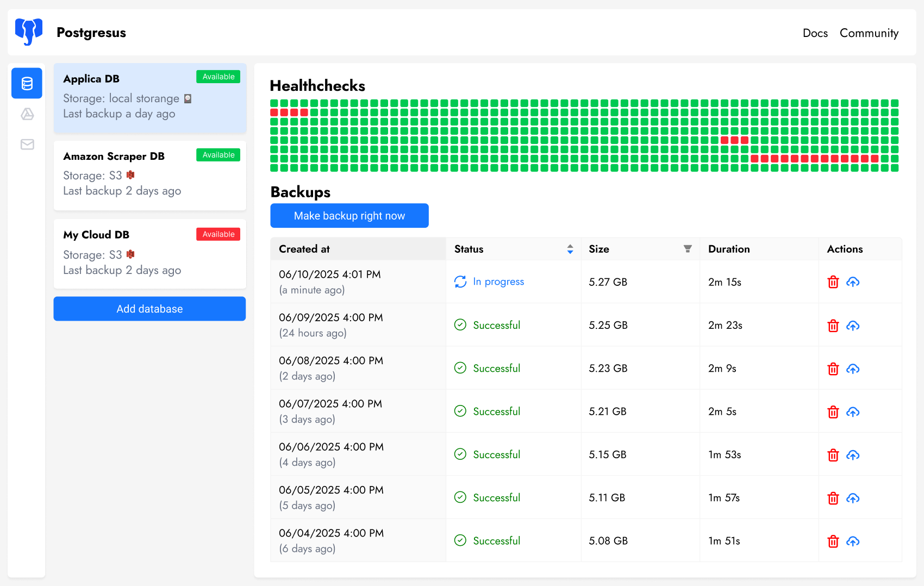Click the In progress status of the latest backup
The height and width of the screenshot is (586, 924).
tap(498, 282)
